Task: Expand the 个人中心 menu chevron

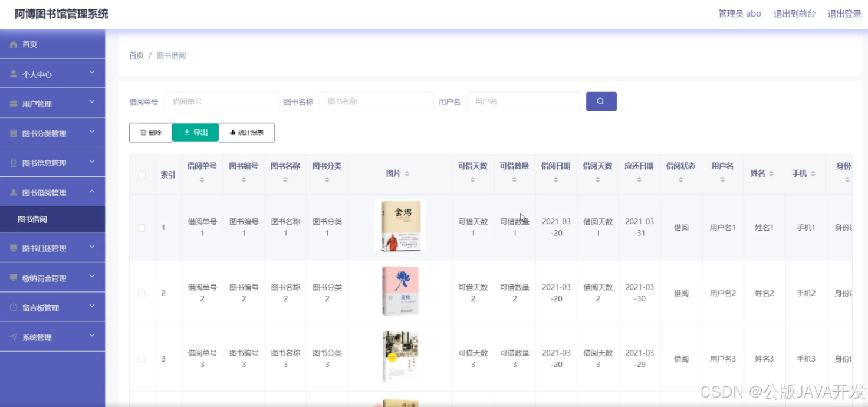Action: point(92,73)
